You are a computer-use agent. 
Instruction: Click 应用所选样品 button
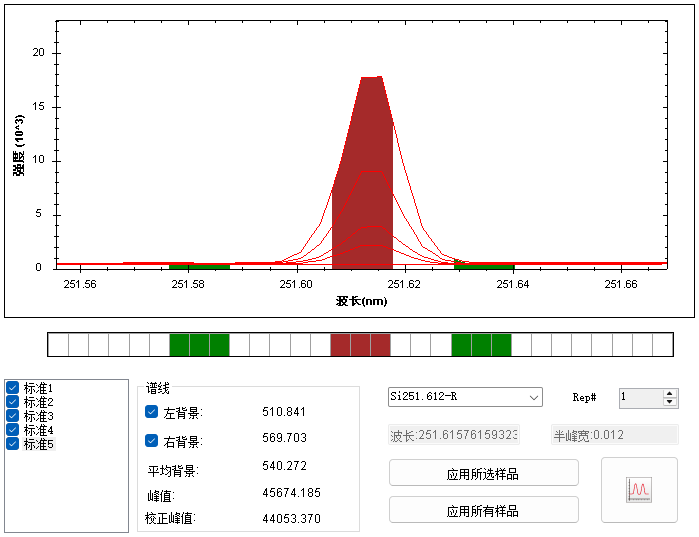point(484,473)
